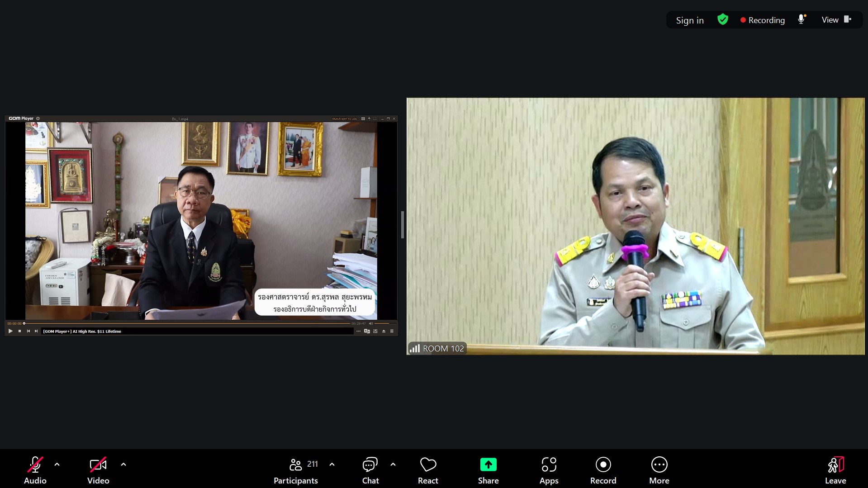Click the red Recording indicator
This screenshot has height=488, width=868.
click(763, 20)
